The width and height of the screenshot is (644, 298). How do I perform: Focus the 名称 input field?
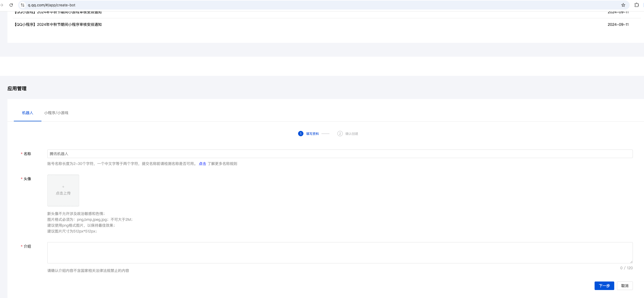tap(340, 154)
